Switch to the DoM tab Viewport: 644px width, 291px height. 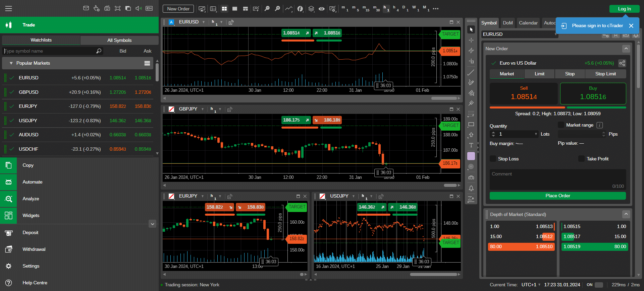coord(508,23)
